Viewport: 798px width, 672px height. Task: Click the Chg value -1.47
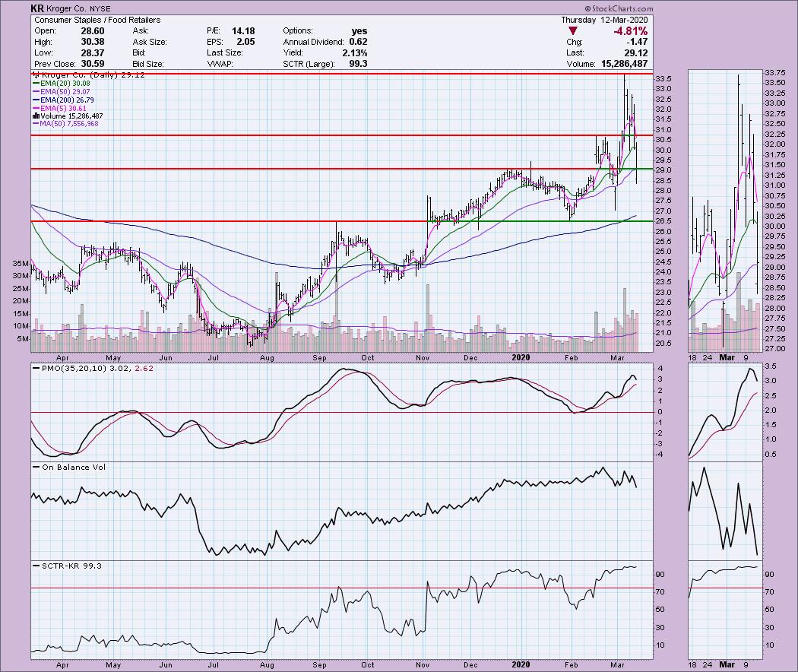pos(638,42)
